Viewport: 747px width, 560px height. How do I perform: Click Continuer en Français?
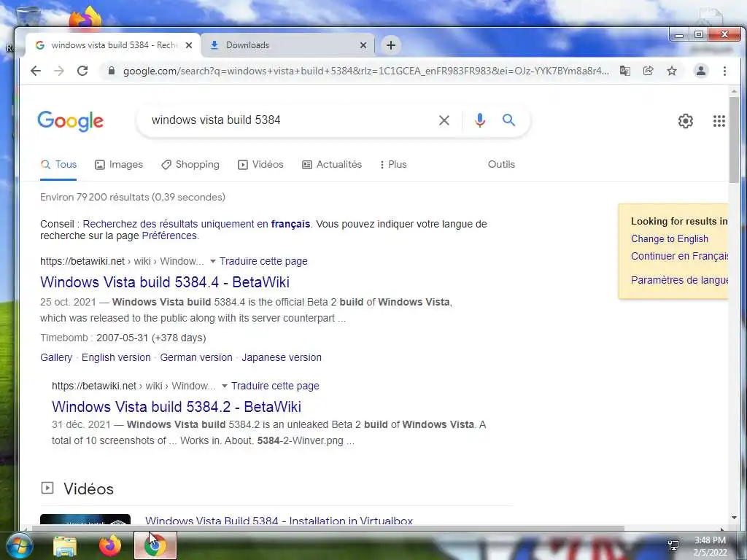pyautogui.click(x=679, y=256)
